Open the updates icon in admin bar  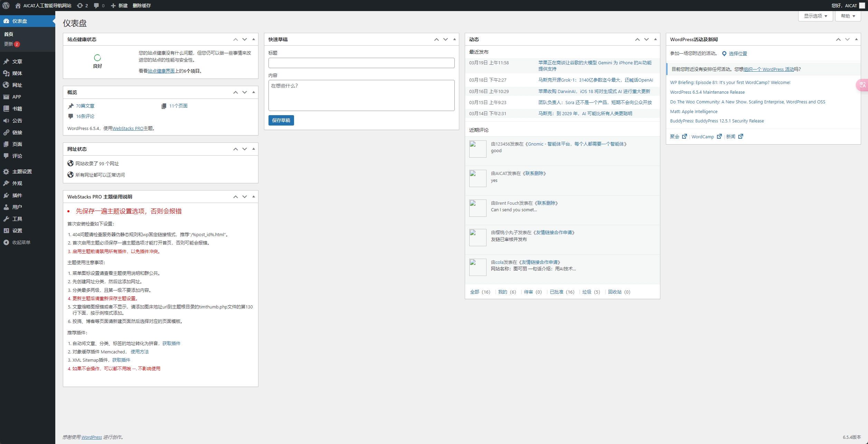pos(80,6)
